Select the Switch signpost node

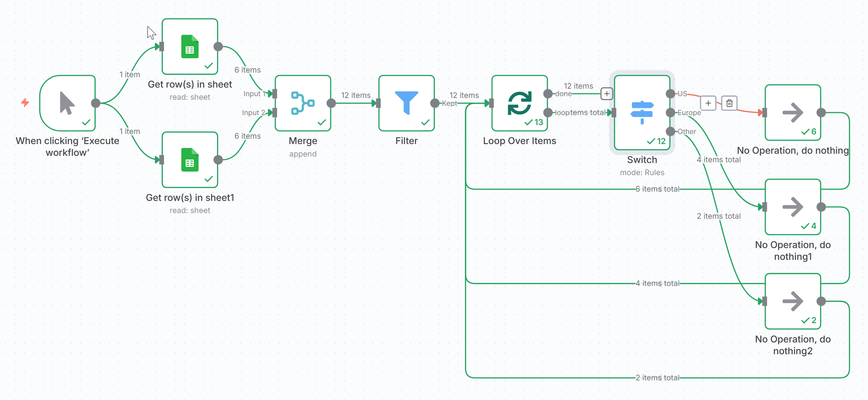642,112
